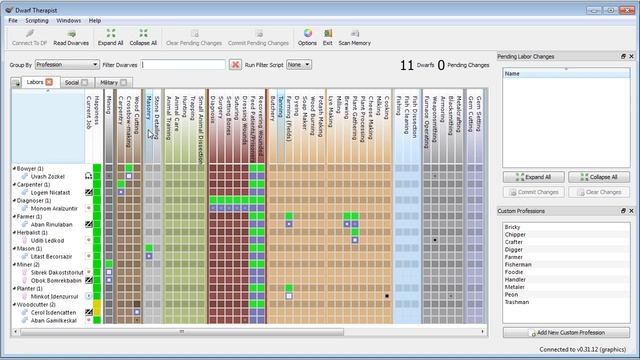Screen dimensions: 640x360
Task: Float the Pending Labor Changes panel
Action: point(623,56)
